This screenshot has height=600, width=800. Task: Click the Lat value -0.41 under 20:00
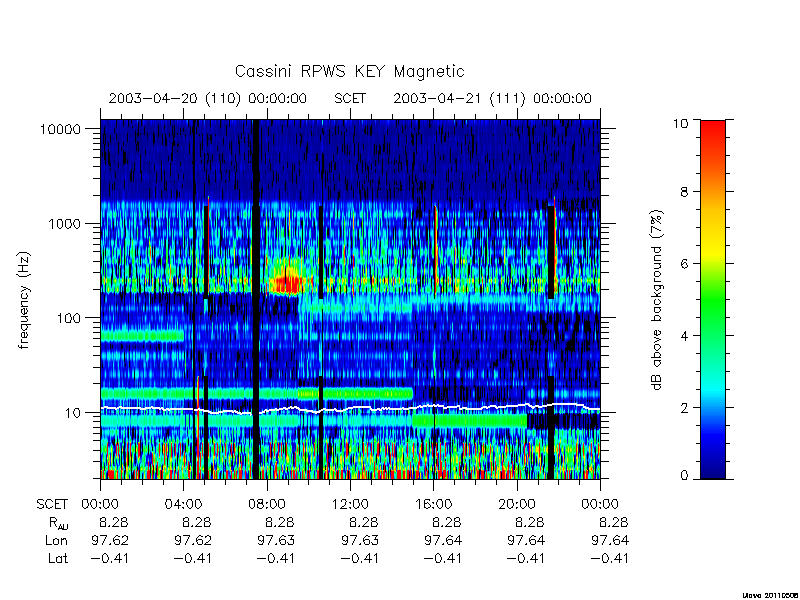pyautogui.click(x=526, y=558)
